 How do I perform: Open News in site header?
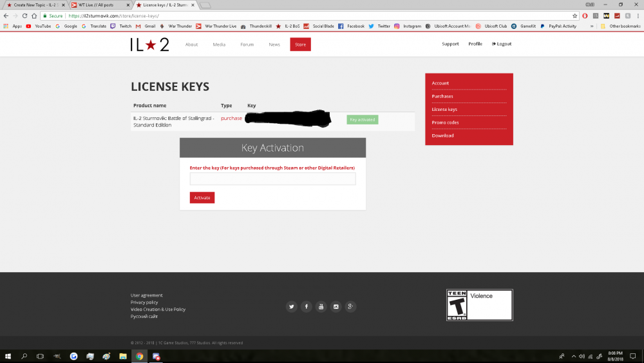[274, 44]
